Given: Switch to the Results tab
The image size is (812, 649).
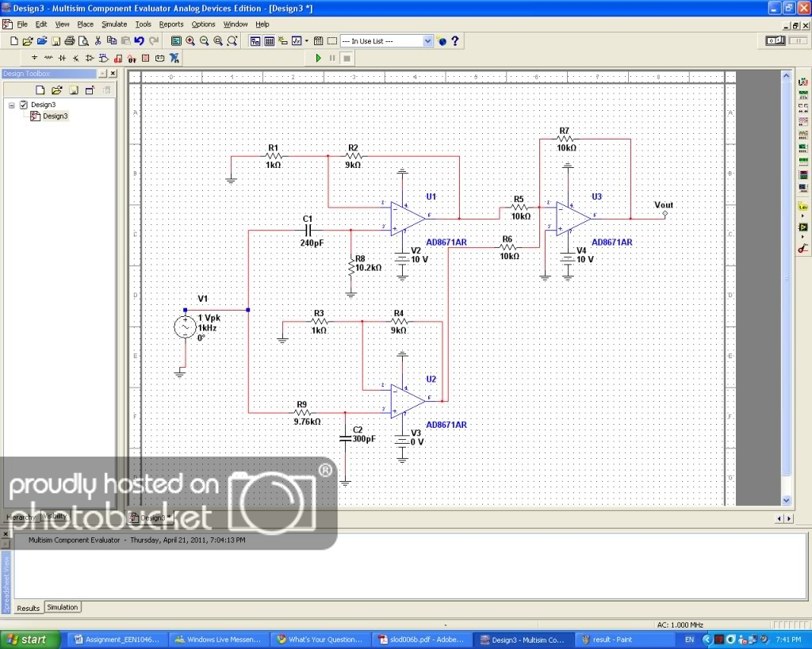Looking at the screenshot, I should click(28, 608).
